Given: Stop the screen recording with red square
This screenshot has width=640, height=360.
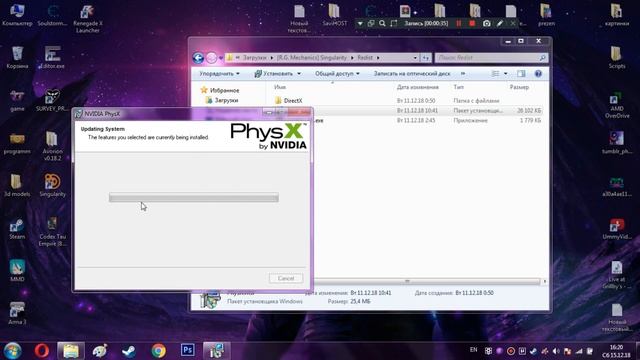Looking at the screenshot, I should (472, 24).
